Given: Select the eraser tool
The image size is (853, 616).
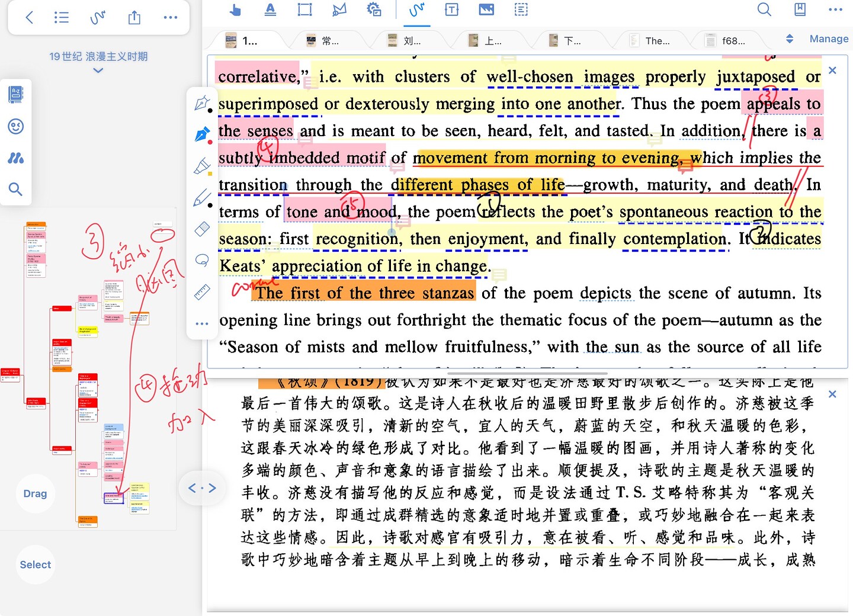Looking at the screenshot, I should click(x=202, y=229).
